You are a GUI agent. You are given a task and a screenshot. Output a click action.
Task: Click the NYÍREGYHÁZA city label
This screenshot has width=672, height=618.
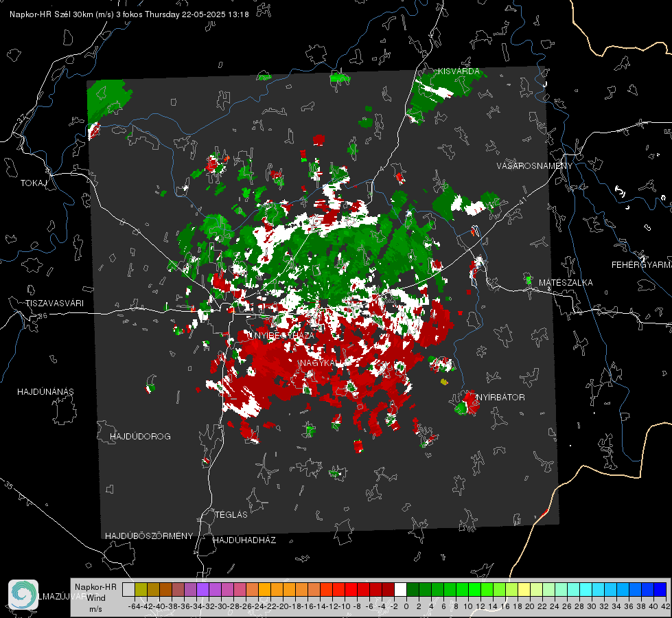coord(283,335)
